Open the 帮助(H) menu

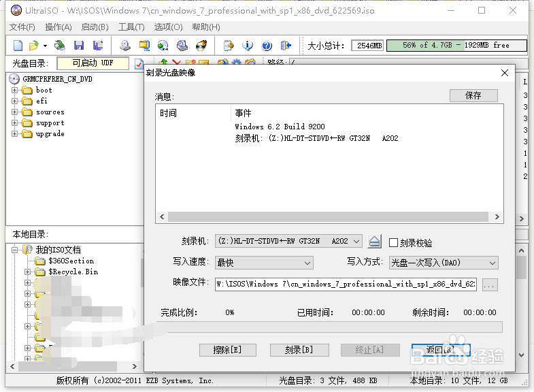(206, 27)
